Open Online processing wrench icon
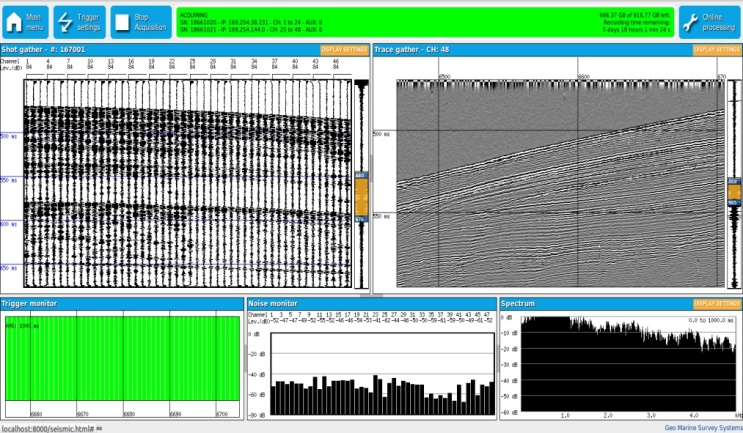The width and height of the screenshot is (743, 433). [x=690, y=22]
